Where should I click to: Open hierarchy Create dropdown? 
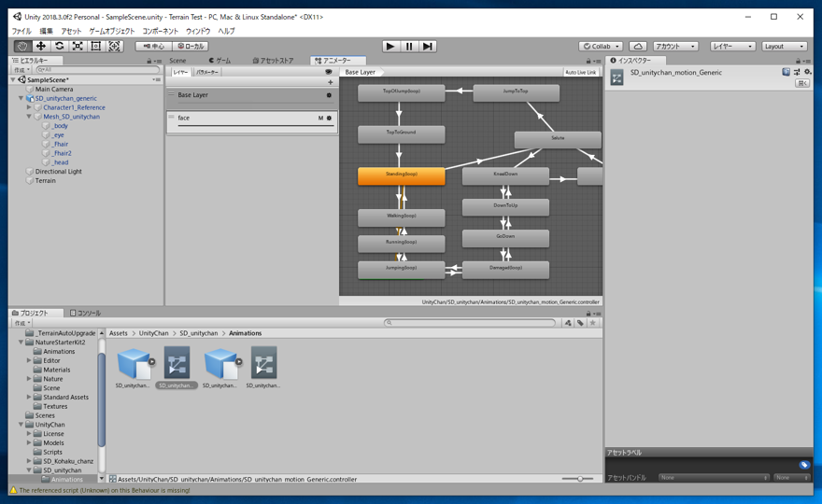pos(22,70)
